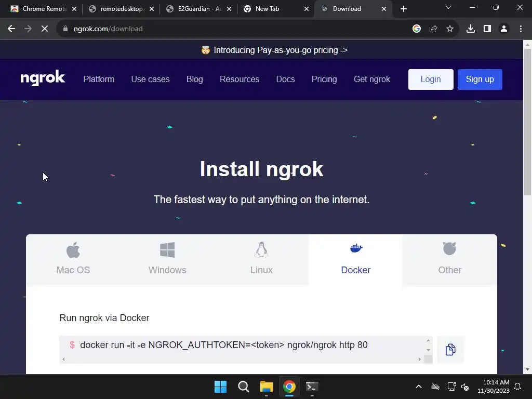
Task: Select the Linux install tab
Action: pyautogui.click(x=261, y=260)
